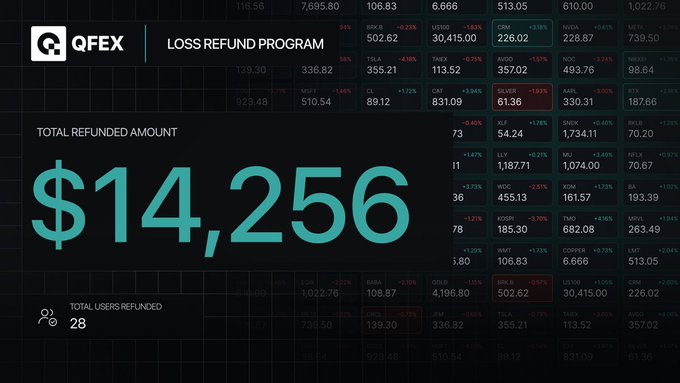Viewport: 680px width, 383px height.
Task: Open the NOC ticker card showing 493.76
Action: 588,65
